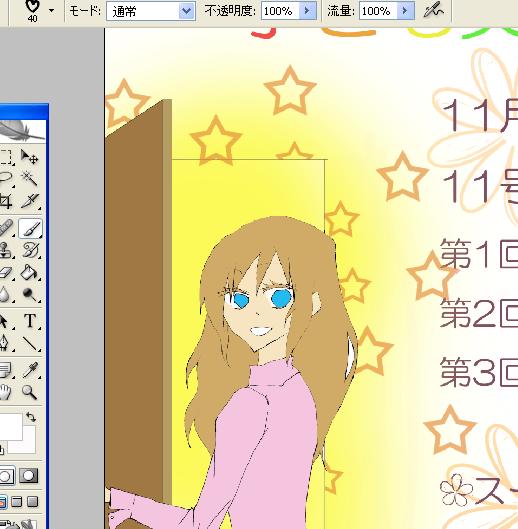Select the Lasso tool

tap(6, 178)
